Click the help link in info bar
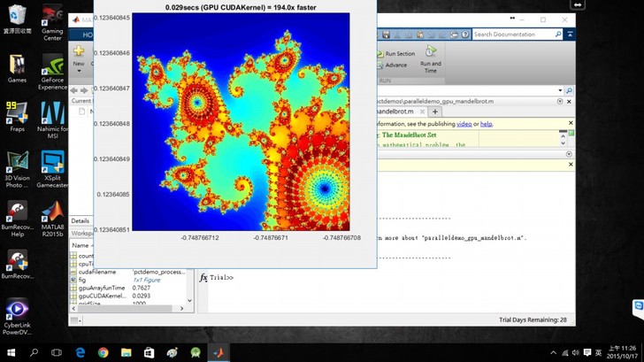 point(487,124)
